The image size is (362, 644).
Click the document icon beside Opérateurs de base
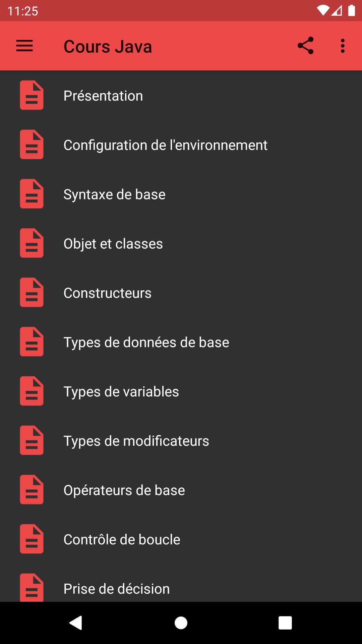click(x=32, y=490)
